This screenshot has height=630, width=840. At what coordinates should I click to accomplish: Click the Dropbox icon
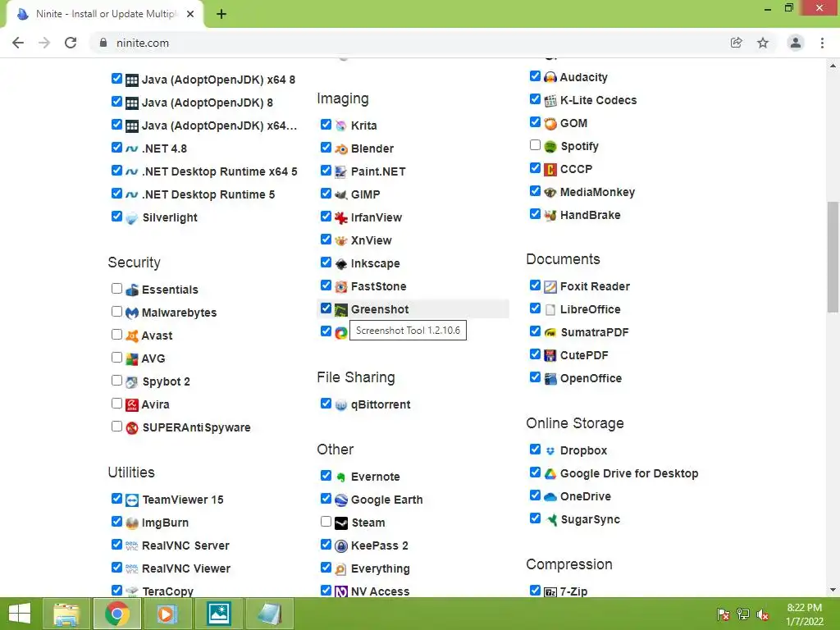coord(550,450)
